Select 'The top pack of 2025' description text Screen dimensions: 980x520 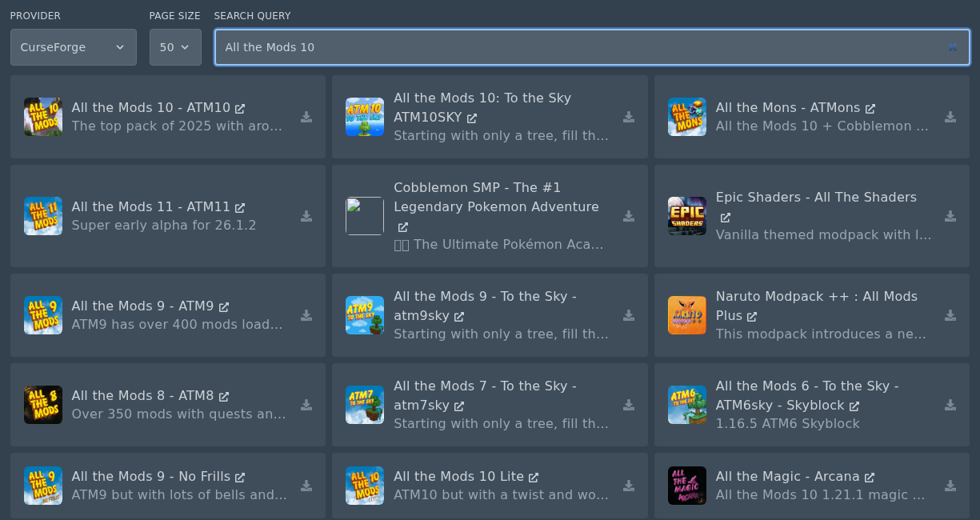(178, 126)
